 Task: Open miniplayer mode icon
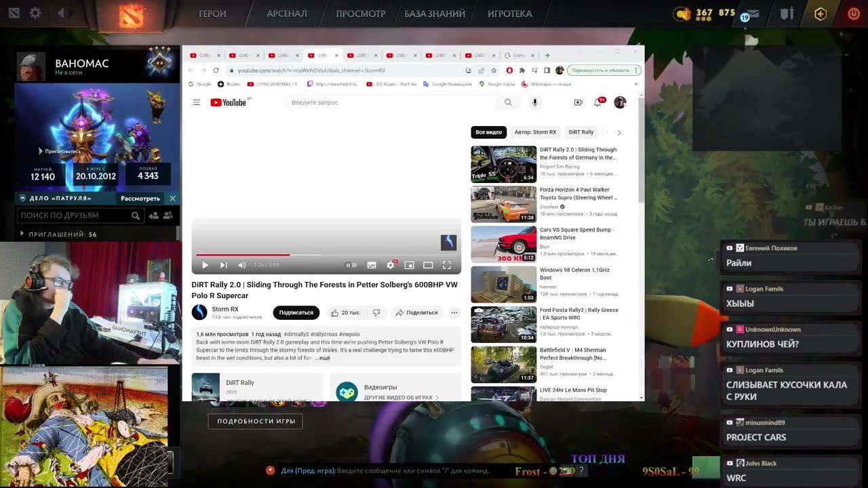(409, 265)
